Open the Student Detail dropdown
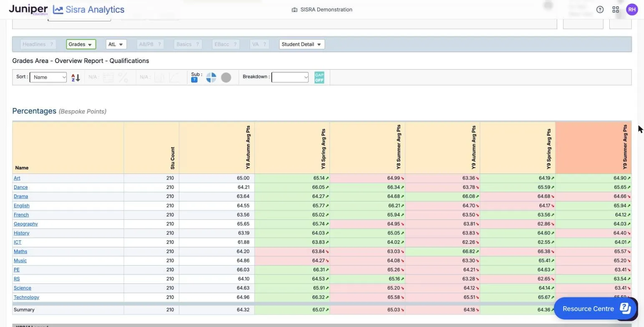 pyautogui.click(x=302, y=44)
